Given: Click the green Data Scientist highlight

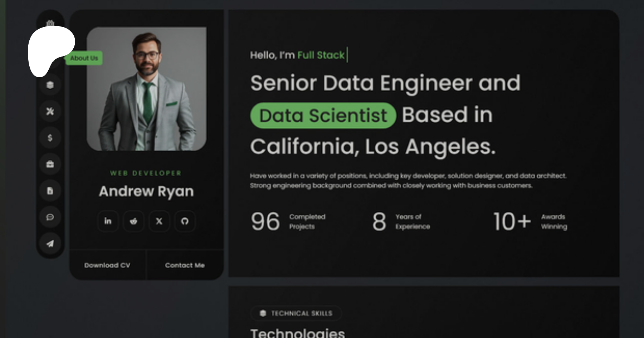Looking at the screenshot, I should pos(323,116).
